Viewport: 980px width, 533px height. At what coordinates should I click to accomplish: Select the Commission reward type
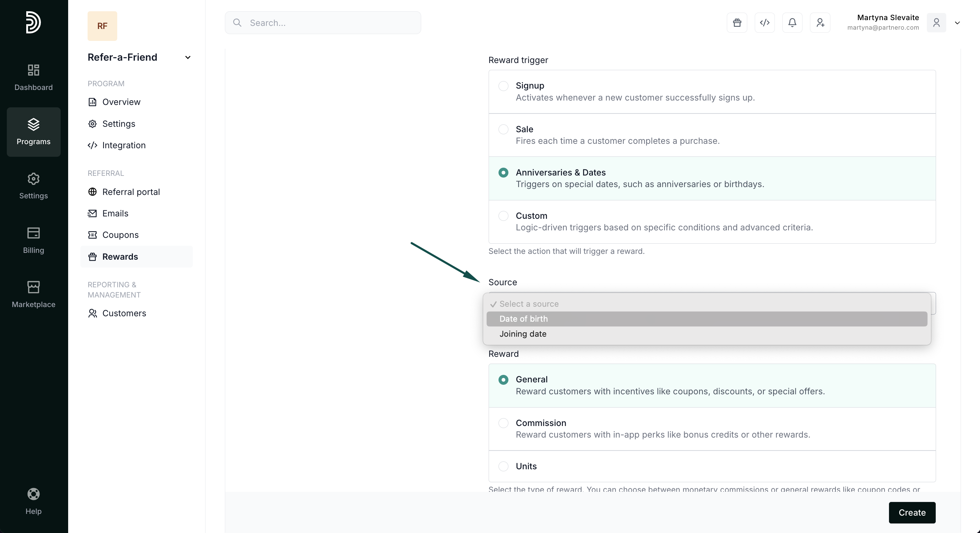pos(503,423)
